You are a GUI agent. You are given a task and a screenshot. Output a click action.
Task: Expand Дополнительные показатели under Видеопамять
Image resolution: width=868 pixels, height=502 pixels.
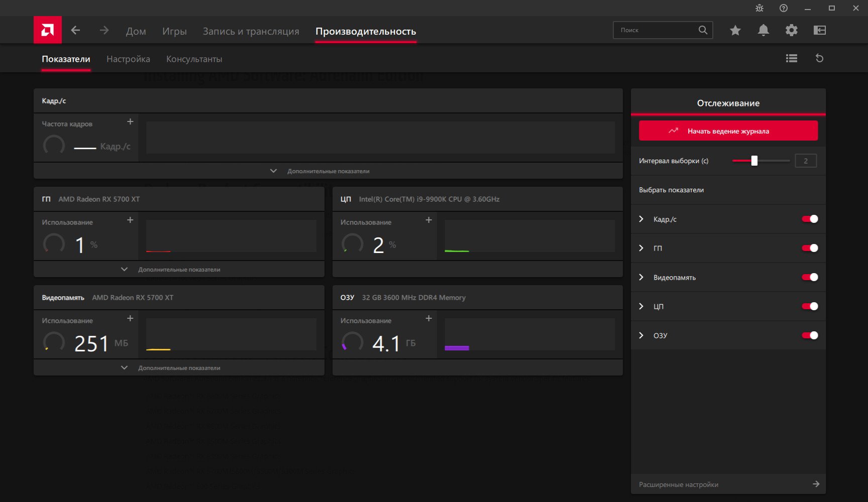[x=179, y=368]
